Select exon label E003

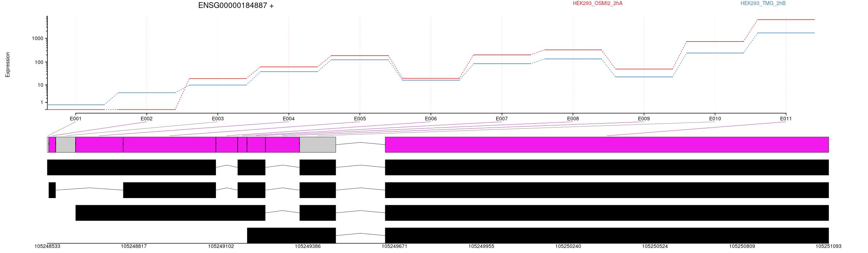218,119
